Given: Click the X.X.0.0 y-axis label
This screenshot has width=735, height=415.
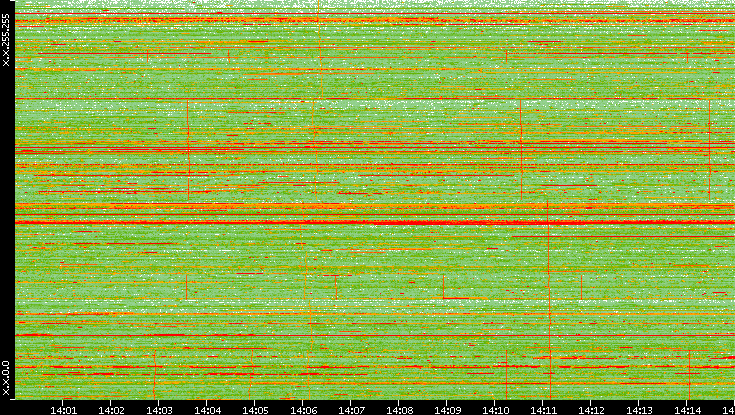Looking at the screenshot, I should [x=6, y=377].
